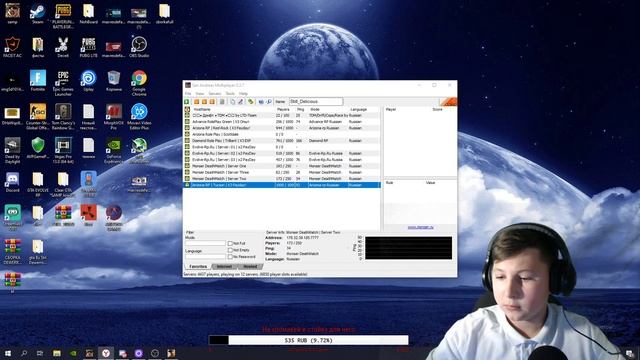Open Uplay desktop shortcut
Viewport: 640px width, 360px height.
(88, 80)
